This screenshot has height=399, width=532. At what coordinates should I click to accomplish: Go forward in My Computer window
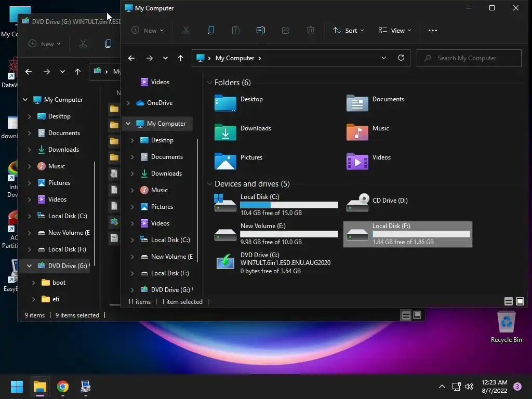click(149, 58)
